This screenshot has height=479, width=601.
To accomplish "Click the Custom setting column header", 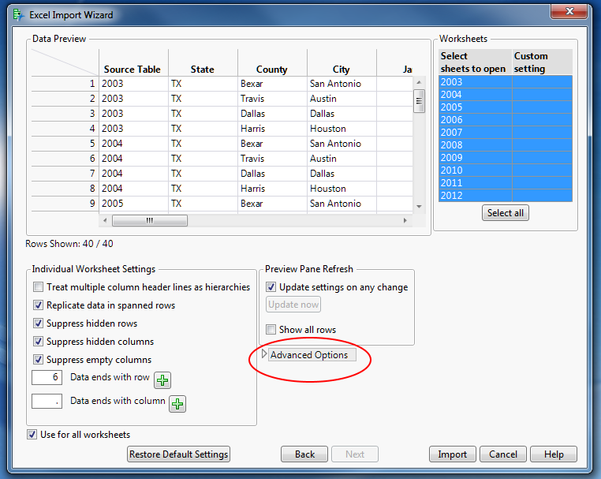I will [542, 62].
